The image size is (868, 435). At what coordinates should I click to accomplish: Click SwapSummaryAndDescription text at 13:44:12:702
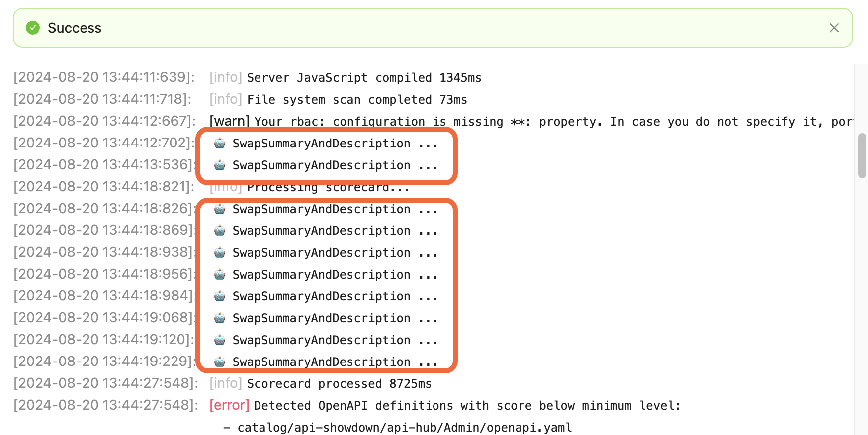[322, 144]
